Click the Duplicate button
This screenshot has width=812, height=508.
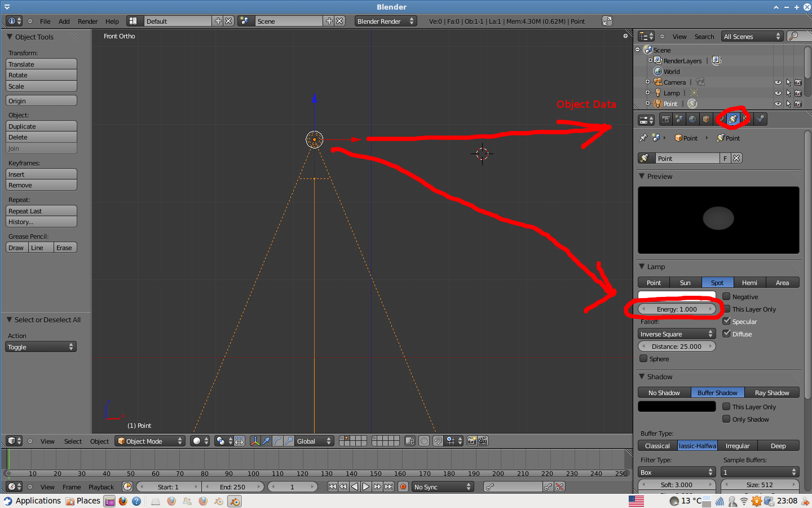click(41, 126)
